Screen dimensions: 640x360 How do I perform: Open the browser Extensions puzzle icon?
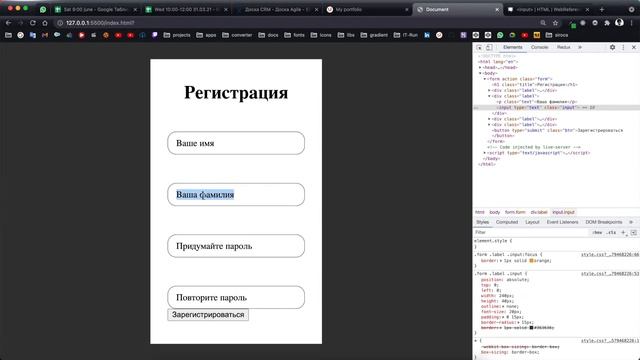[x=607, y=23]
